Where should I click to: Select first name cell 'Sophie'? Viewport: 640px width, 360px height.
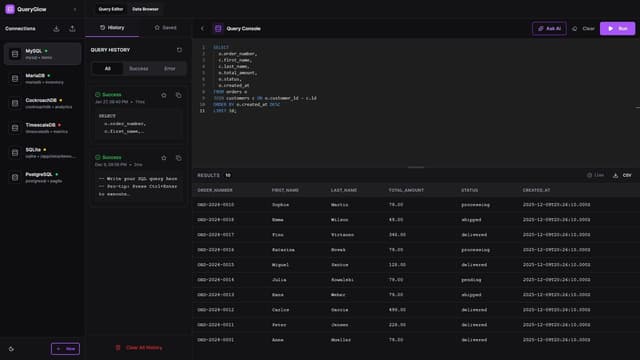[x=280, y=205]
